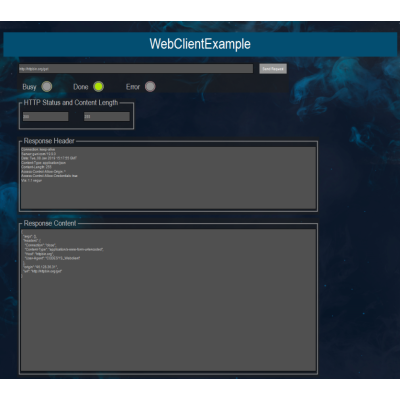Click the URL input field
Viewport: 400px width, 400px height.
click(136, 69)
